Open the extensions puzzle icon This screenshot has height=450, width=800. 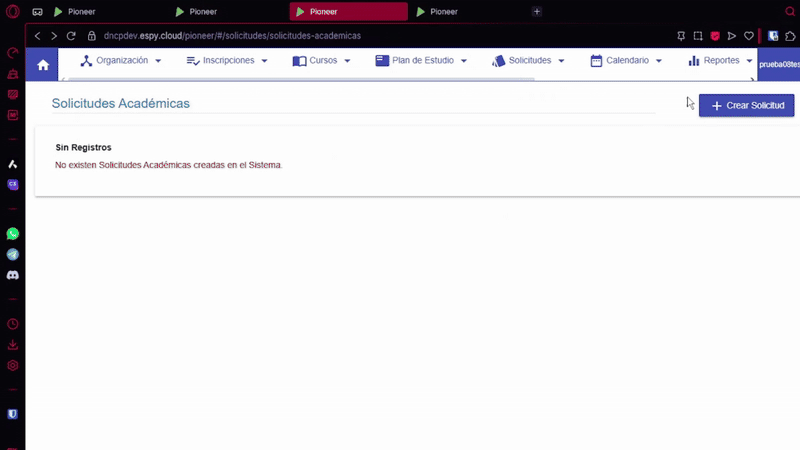[790, 36]
